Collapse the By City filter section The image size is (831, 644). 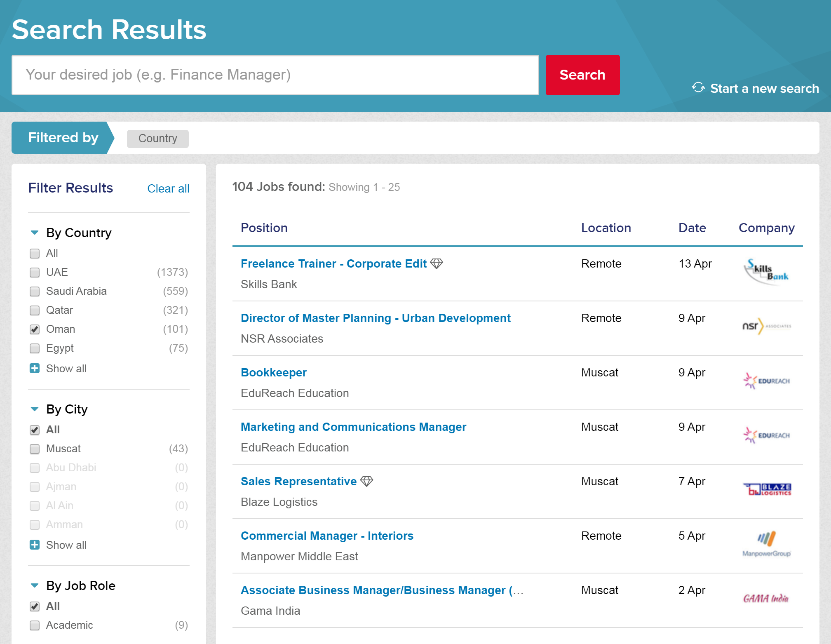click(x=34, y=409)
